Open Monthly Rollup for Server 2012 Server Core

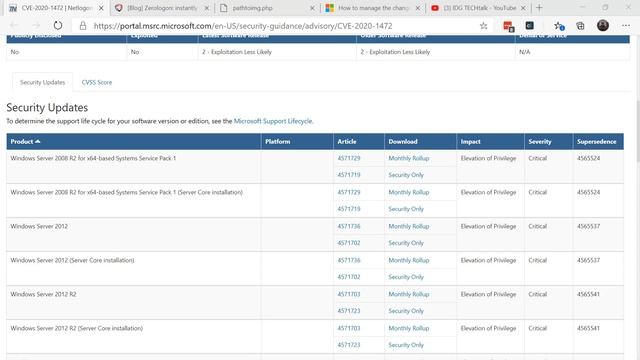(409, 260)
